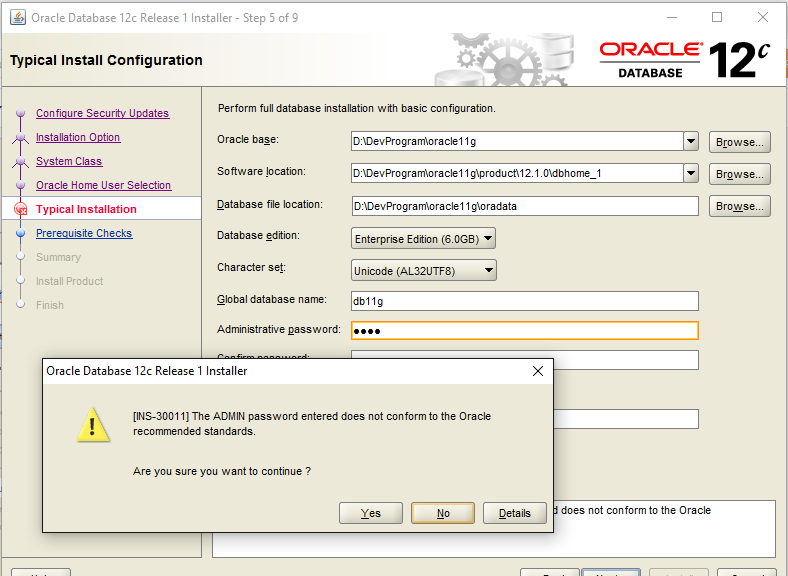The width and height of the screenshot is (788, 576).
Task: Jump to Prerequisite Checks step
Action: point(84,233)
